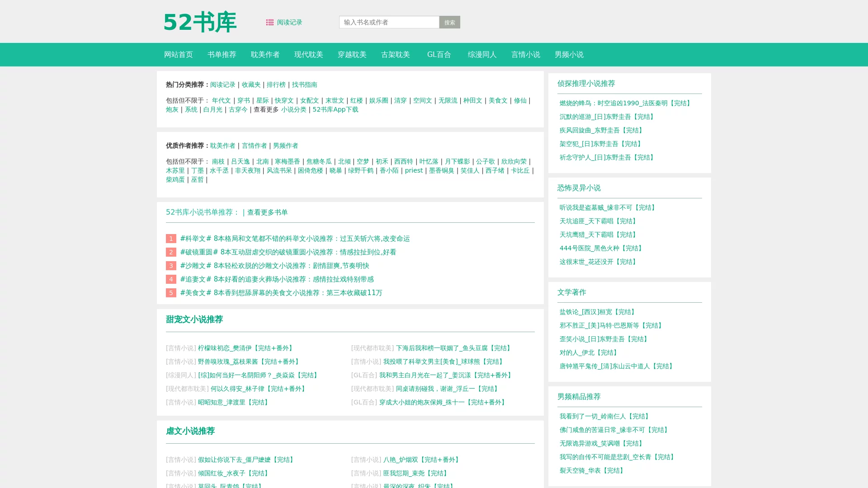
Task: Open the 无限流 tag link
Action: [x=448, y=100]
